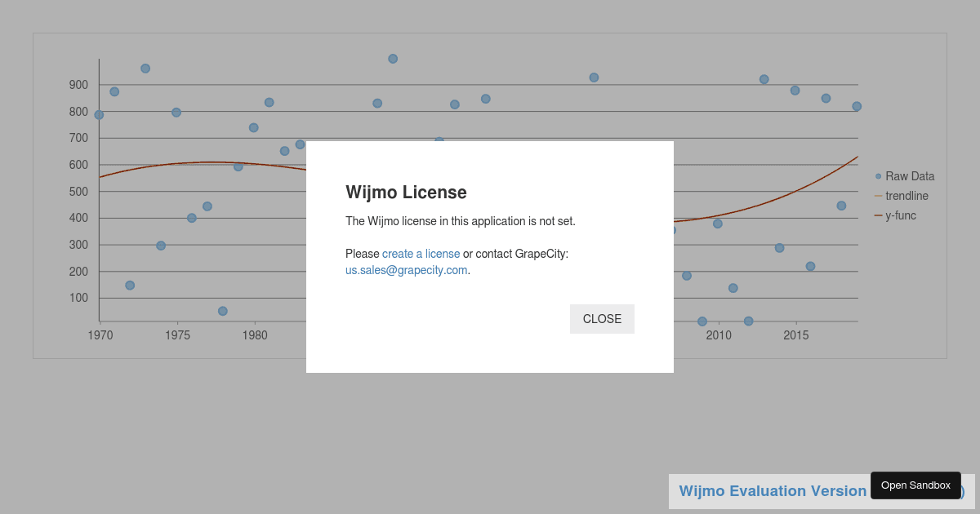Image resolution: width=980 pixels, height=514 pixels.
Task: Click the Raw Data legend dot marker
Action: (878, 176)
